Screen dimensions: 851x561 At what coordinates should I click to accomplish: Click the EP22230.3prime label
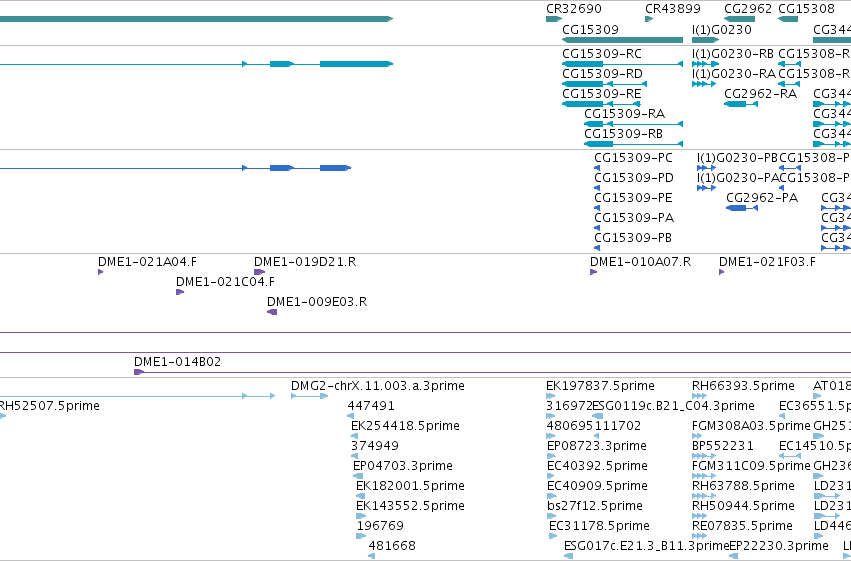tap(779, 546)
